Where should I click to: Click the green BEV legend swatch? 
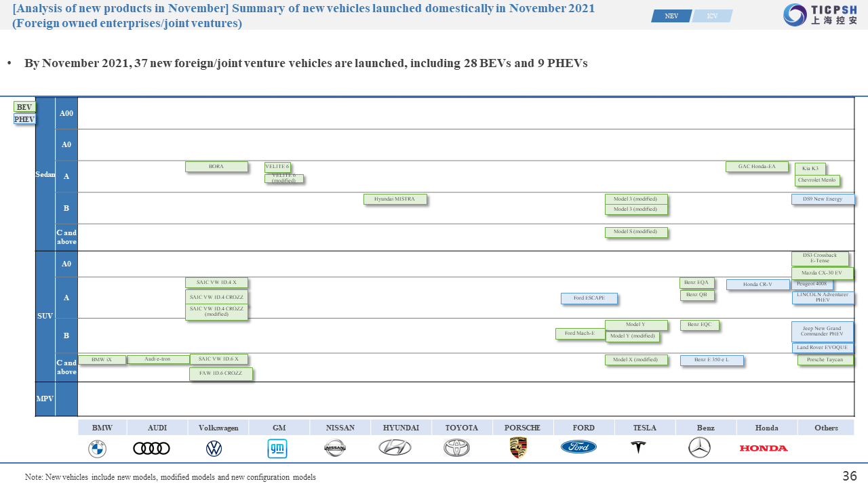24,107
